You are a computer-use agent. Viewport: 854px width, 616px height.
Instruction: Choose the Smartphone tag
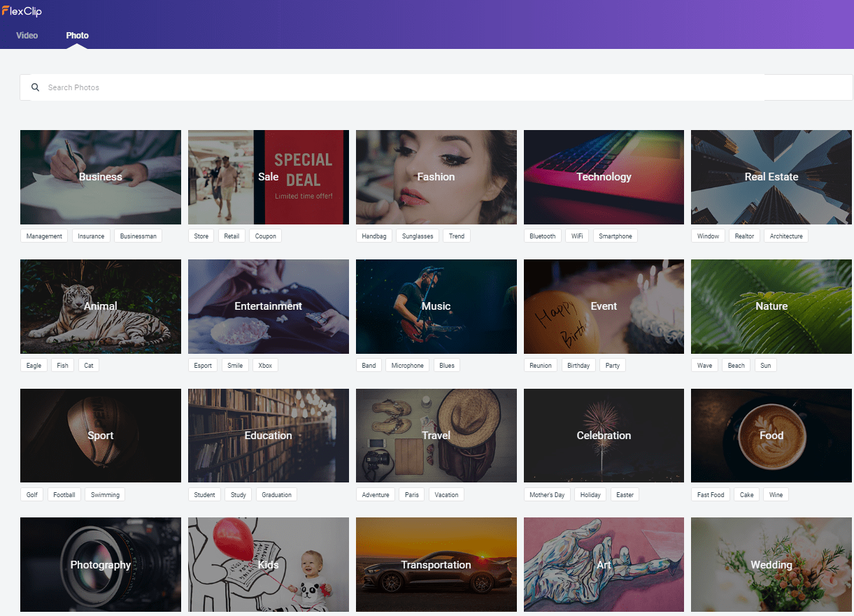[615, 236]
